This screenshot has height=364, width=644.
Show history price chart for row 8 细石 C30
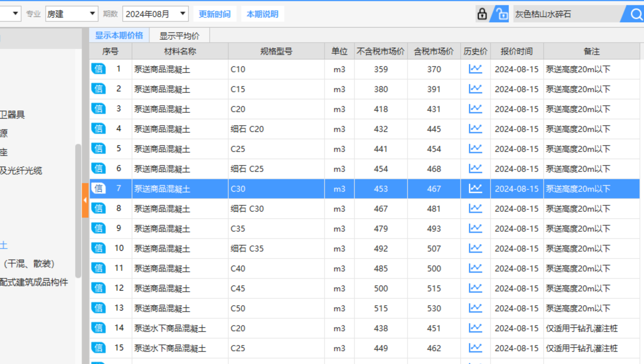(475, 209)
